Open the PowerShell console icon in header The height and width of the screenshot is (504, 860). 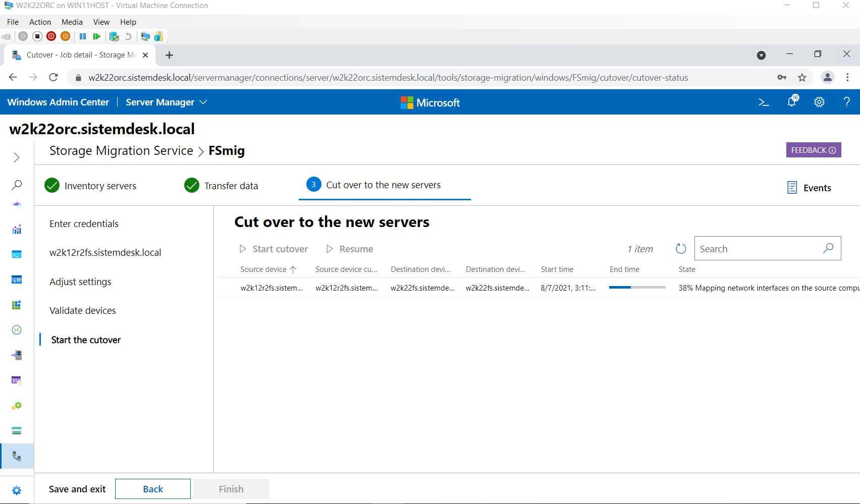[764, 102]
